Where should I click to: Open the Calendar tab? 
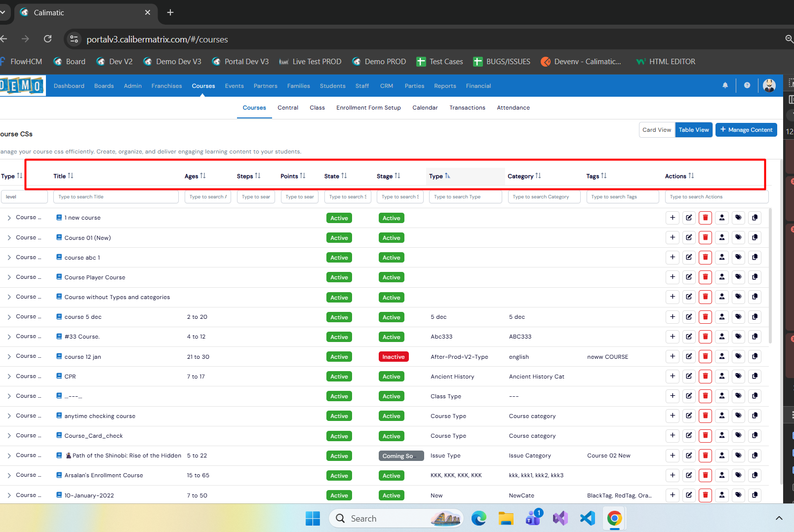[x=425, y=108]
